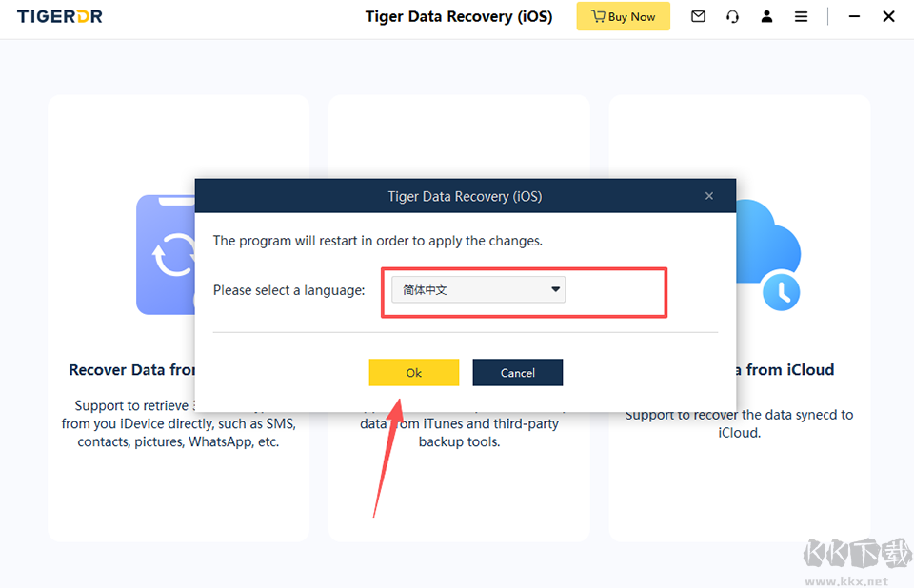Click the iCloud clock badge icon
Screen dimensions: 914x588
click(781, 291)
